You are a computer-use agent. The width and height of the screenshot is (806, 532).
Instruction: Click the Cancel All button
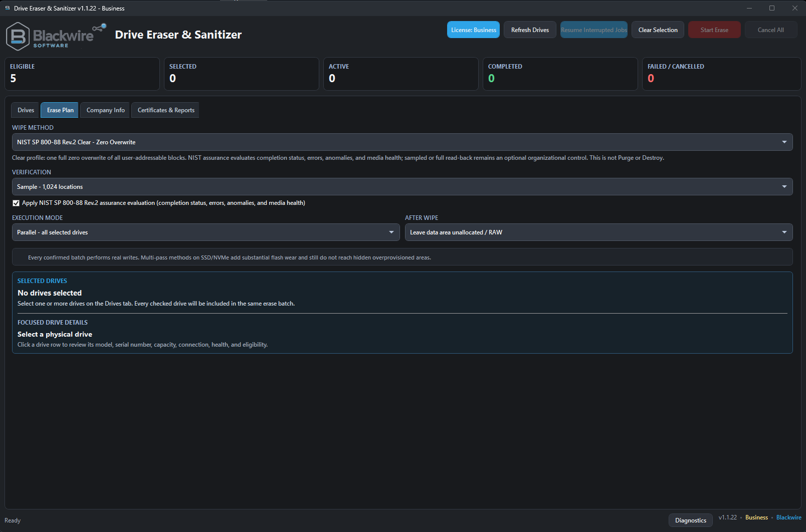(770, 30)
